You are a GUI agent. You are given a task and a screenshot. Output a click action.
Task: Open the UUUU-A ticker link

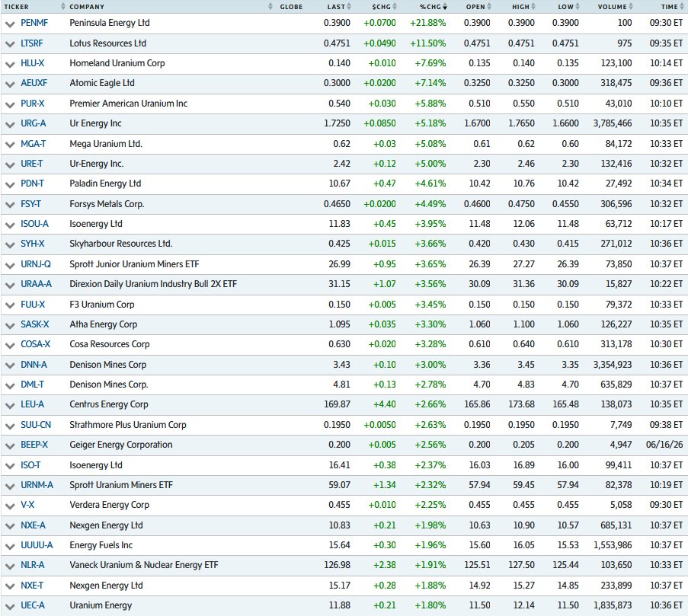point(37,545)
